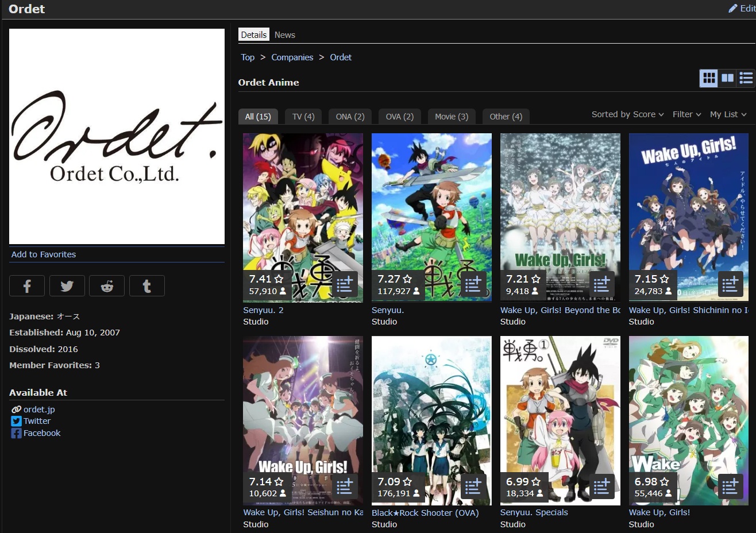
Task: Click the Tumblr share icon
Action: 146,286
